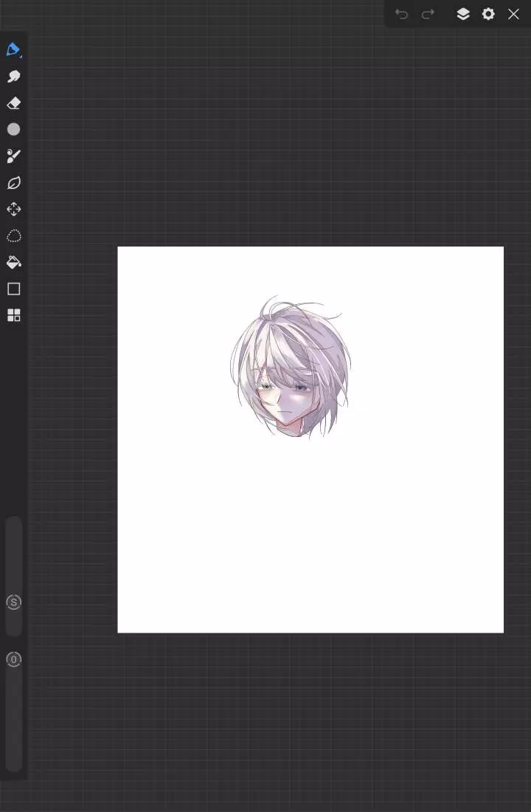Open the layers panel

463,14
